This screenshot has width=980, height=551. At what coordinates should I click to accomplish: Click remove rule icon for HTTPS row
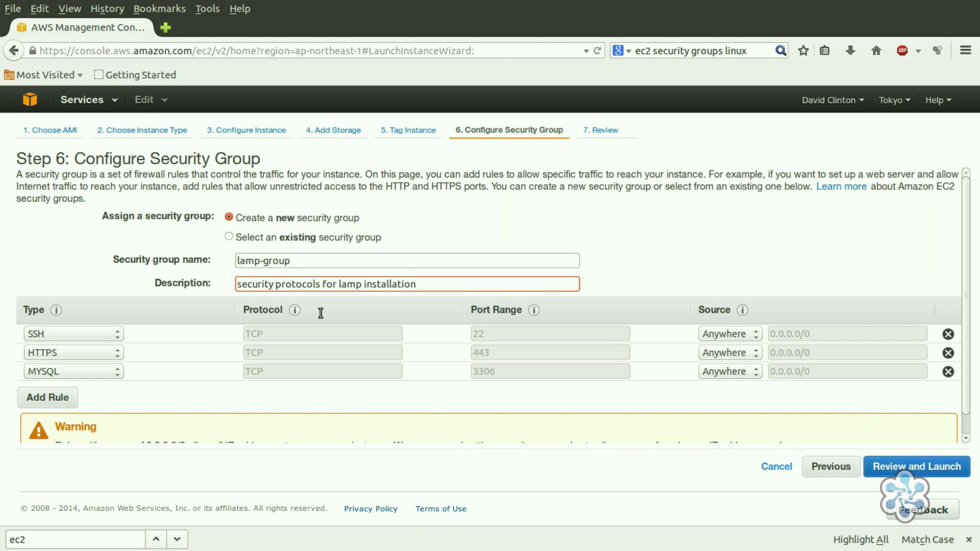click(x=948, y=353)
